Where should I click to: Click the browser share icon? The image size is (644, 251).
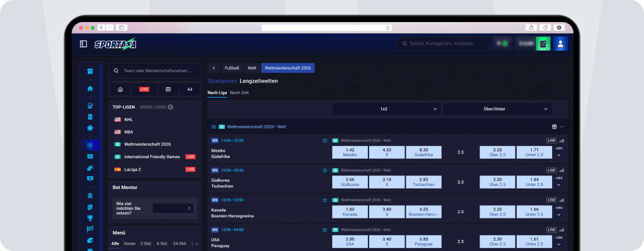531,27
